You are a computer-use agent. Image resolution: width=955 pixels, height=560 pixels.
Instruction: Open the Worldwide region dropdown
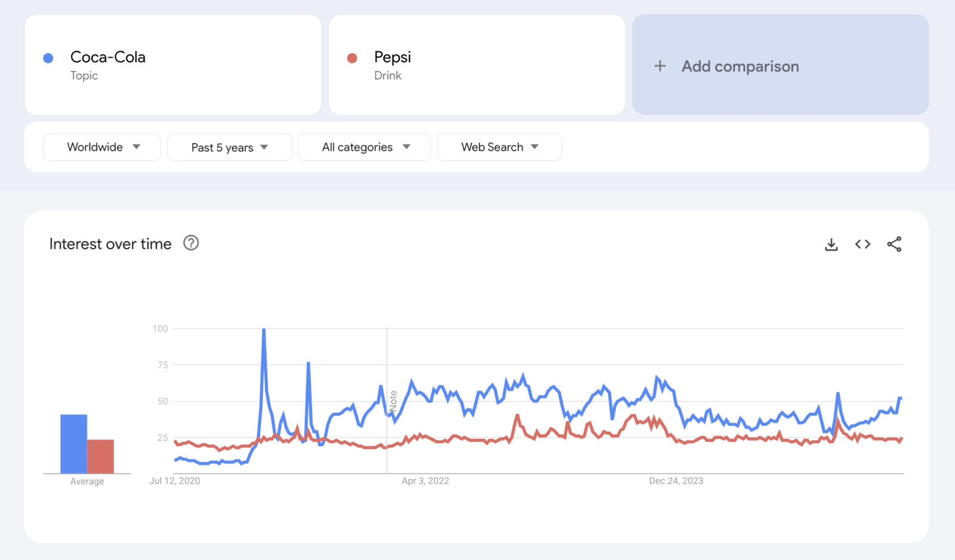click(102, 147)
